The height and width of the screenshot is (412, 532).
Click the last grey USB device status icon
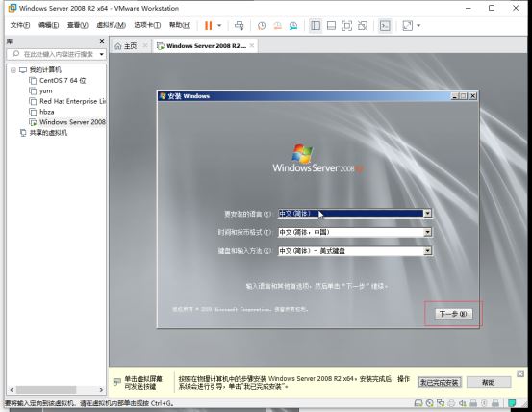495,403
